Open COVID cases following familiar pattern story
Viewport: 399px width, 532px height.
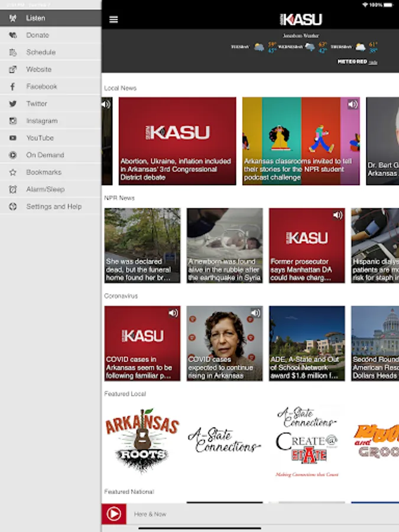click(x=142, y=343)
